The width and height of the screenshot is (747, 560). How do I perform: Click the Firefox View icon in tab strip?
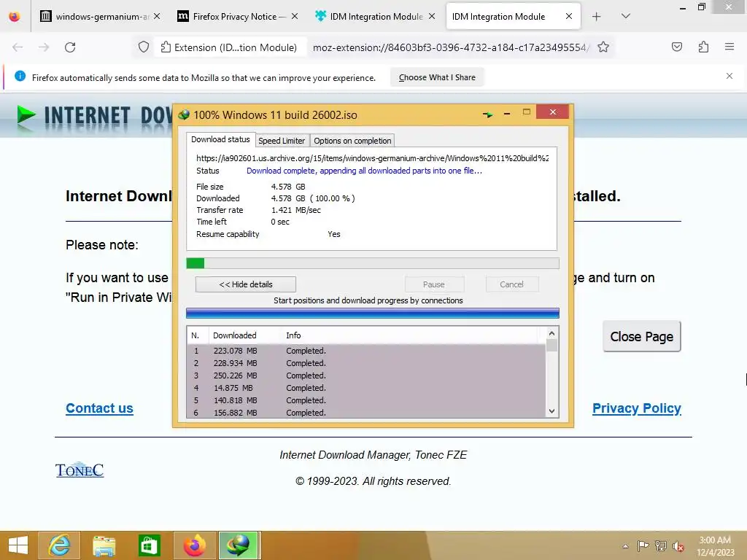[x=15, y=17]
